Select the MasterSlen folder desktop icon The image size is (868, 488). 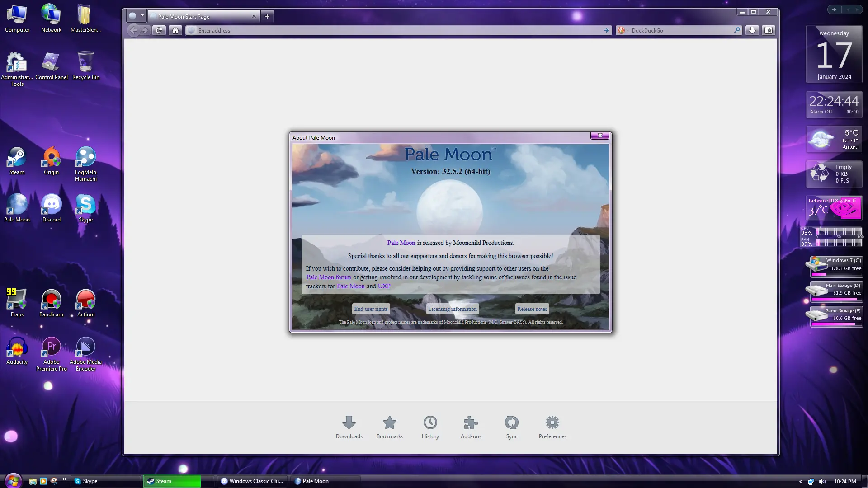pos(85,19)
